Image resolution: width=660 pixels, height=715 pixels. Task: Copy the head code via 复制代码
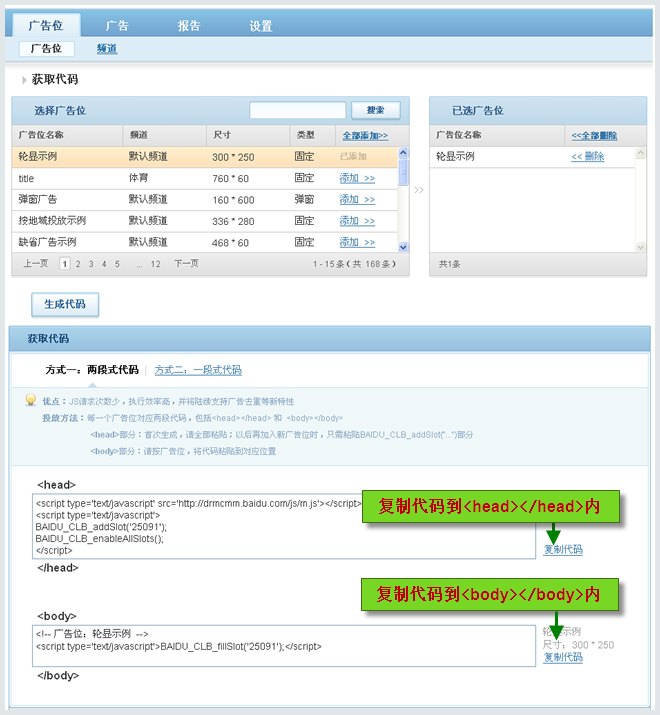tap(563, 549)
